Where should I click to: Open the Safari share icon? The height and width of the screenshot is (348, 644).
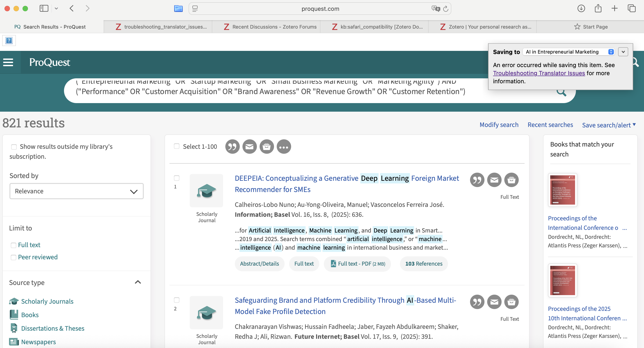click(x=598, y=8)
